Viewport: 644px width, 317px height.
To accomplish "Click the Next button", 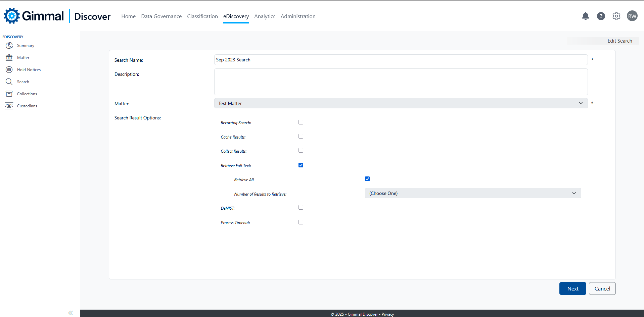I will pyautogui.click(x=572, y=288).
